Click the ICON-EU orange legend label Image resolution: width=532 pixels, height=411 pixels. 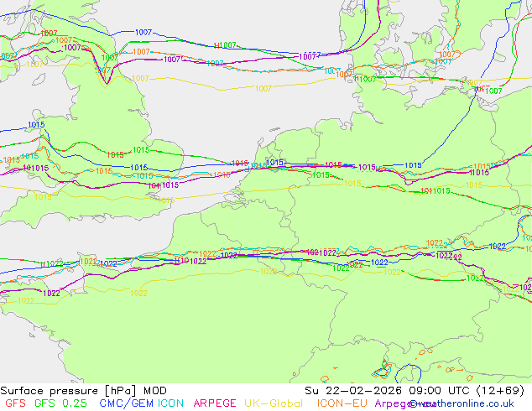[x=342, y=403]
